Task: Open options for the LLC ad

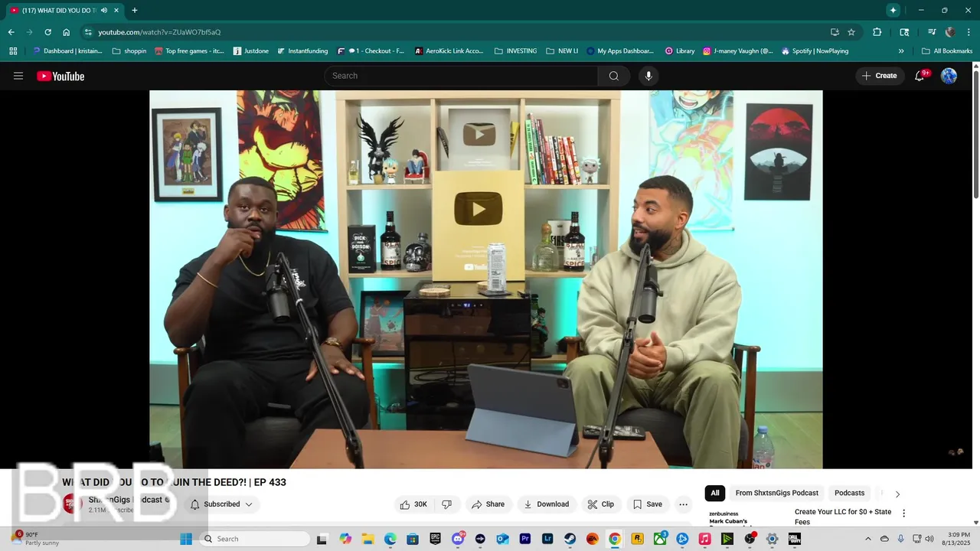Action: pos(903,514)
